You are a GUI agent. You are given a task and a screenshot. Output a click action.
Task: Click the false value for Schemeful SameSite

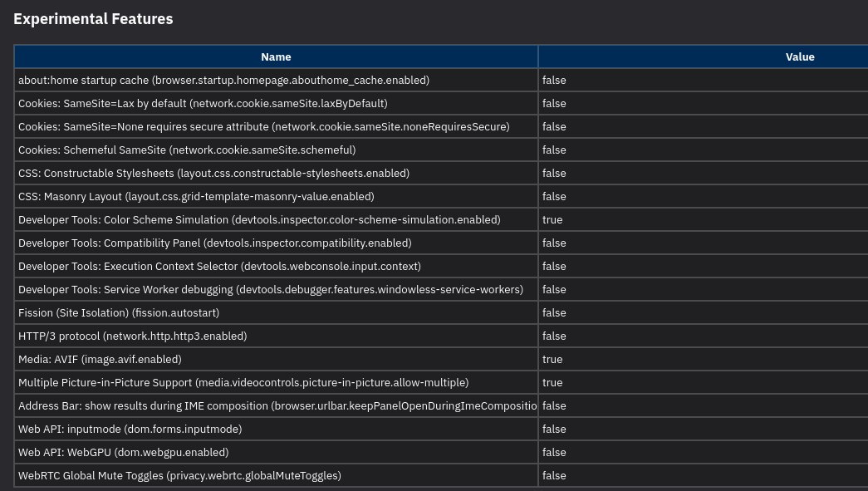[554, 150]
